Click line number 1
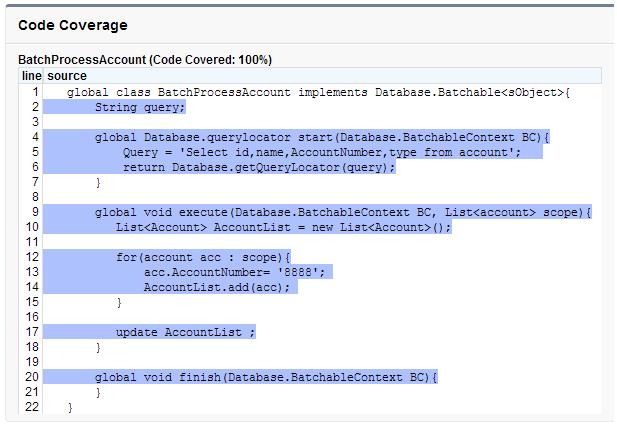 [x=35, y=92]
